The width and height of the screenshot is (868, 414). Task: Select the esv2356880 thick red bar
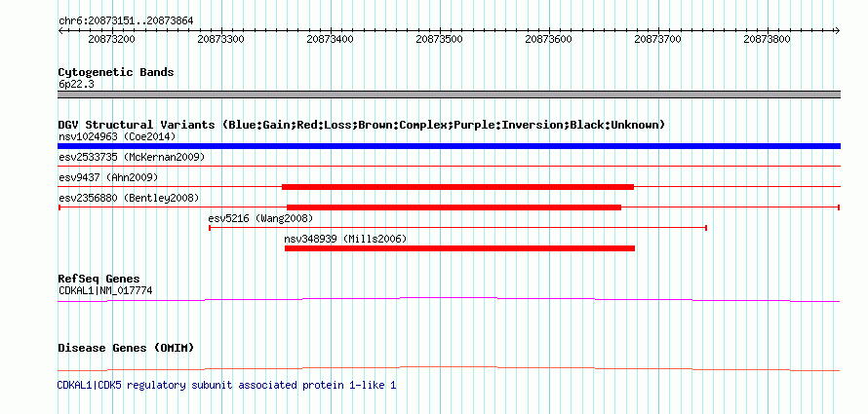coord(454,207)
